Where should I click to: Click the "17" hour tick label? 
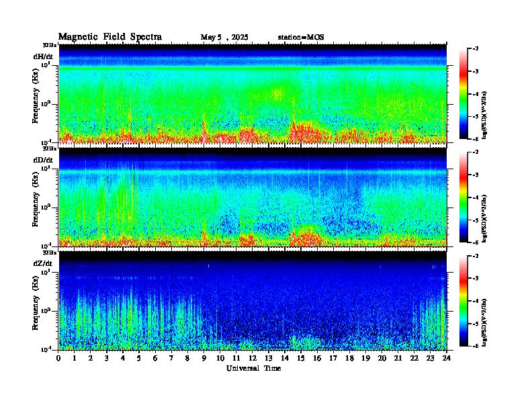pyautogui.click(x=333, y=358)
